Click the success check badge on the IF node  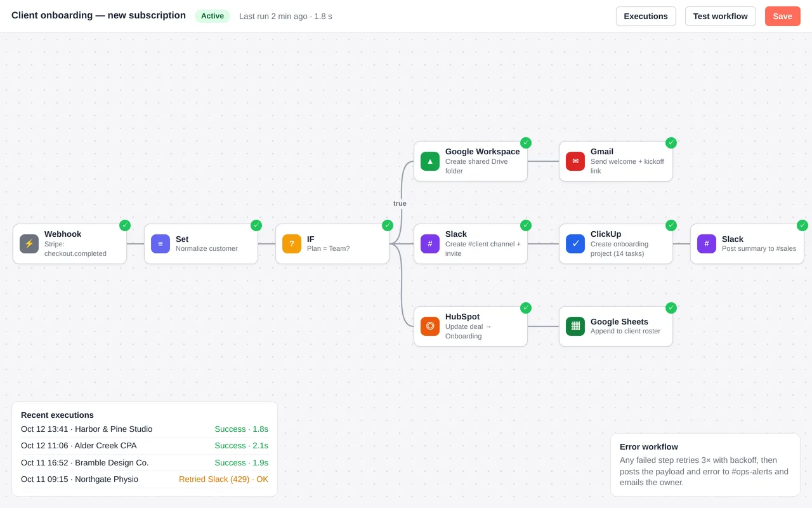click(x=388, y=225)
